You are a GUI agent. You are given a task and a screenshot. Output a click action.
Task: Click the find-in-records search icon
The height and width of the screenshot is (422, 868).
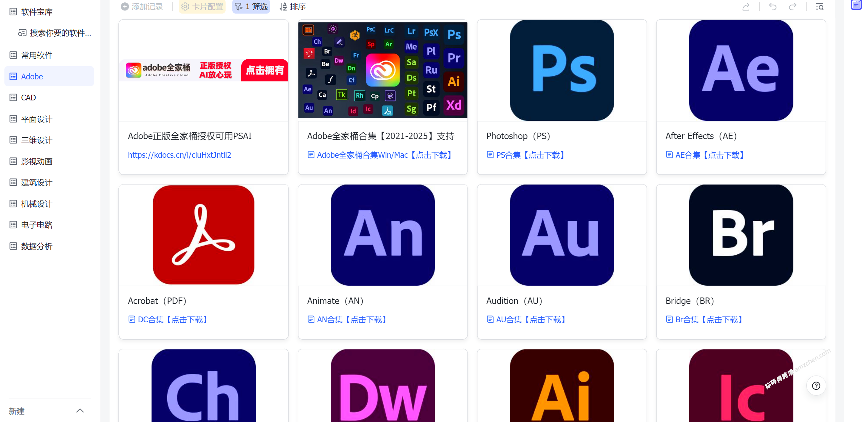(819, 6)
